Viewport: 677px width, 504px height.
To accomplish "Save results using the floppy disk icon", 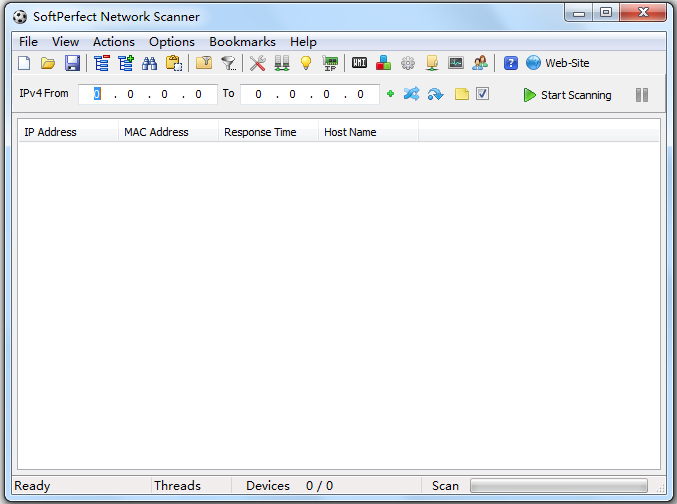I will coord(72,63).
